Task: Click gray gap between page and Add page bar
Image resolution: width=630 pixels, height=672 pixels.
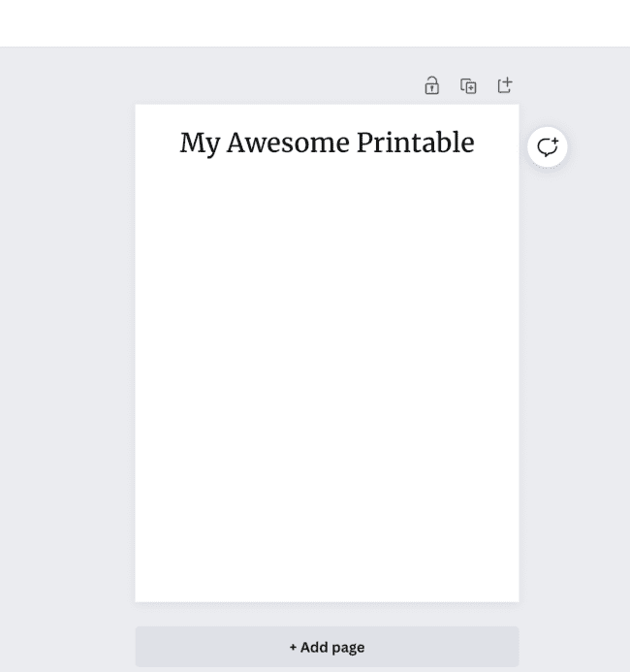Action: (x=327, y=615)
